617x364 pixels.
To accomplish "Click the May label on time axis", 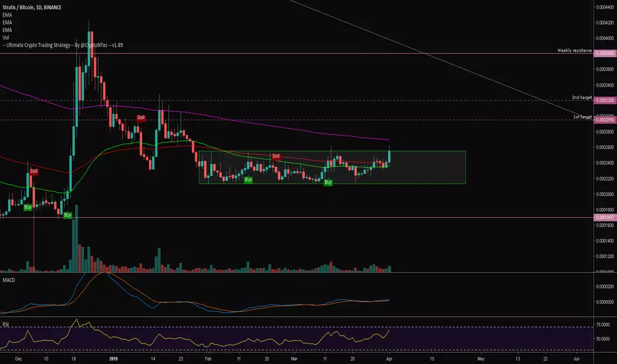I will pos(481,359).
